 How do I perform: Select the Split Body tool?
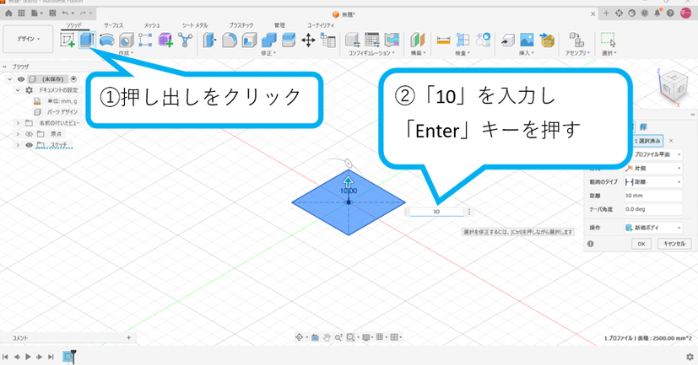tap(289, 40)
